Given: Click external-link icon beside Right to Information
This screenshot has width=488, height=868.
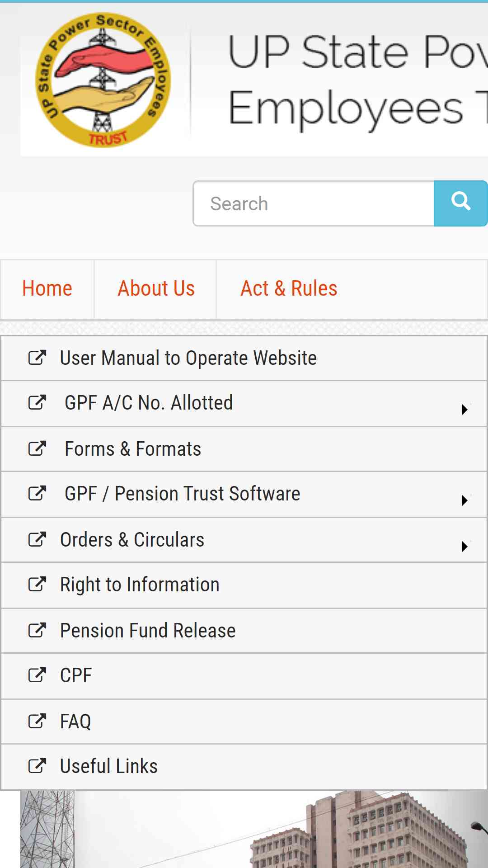Looking at the screenshot, I should pyautogui.click(x=37, y=584).
